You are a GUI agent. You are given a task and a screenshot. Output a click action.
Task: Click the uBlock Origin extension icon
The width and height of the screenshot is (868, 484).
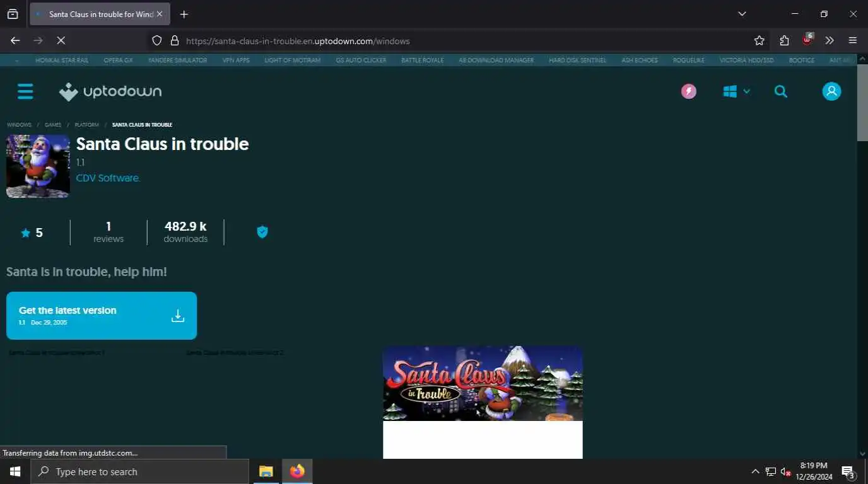807,40
